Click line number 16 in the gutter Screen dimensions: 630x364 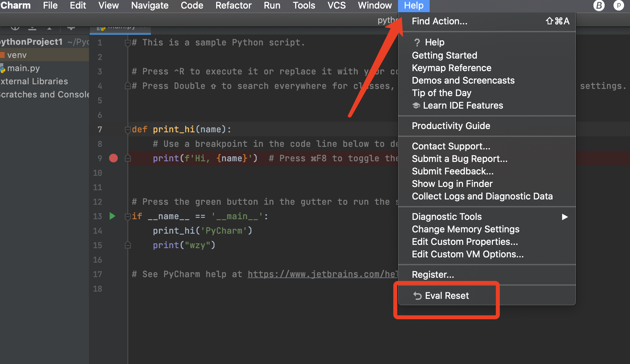pyautogui.click(x=98, y=260)
